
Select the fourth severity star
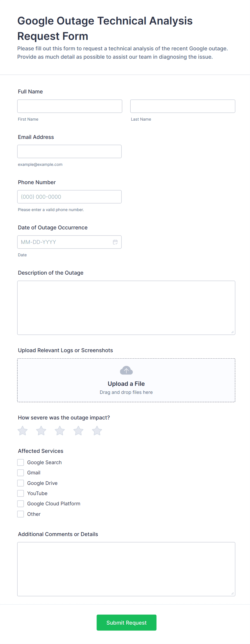tap(78, 431)
